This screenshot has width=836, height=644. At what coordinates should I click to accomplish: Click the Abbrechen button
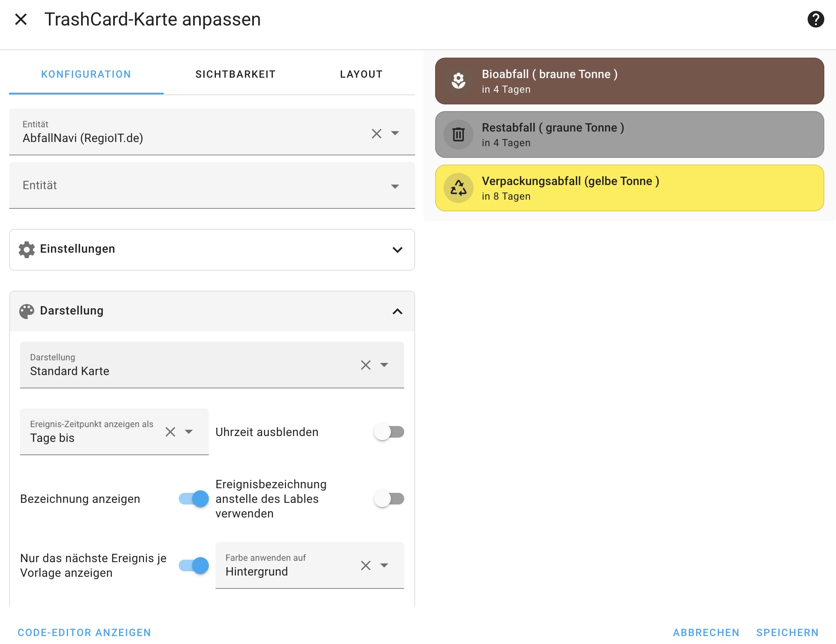[x=706, y=632]
